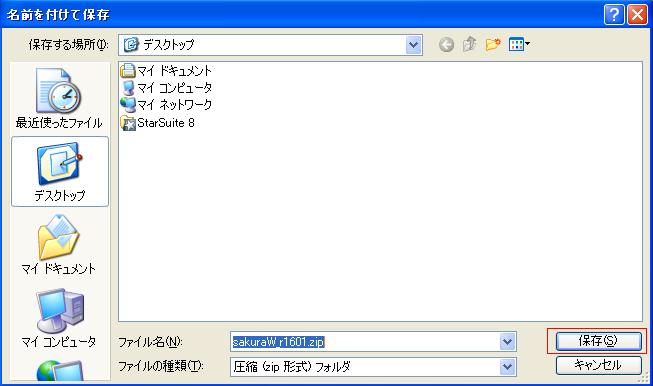653x386 pixels.
Task: Click the file name field containing sakuraW_r1601.zip
Action: point(365,342)
